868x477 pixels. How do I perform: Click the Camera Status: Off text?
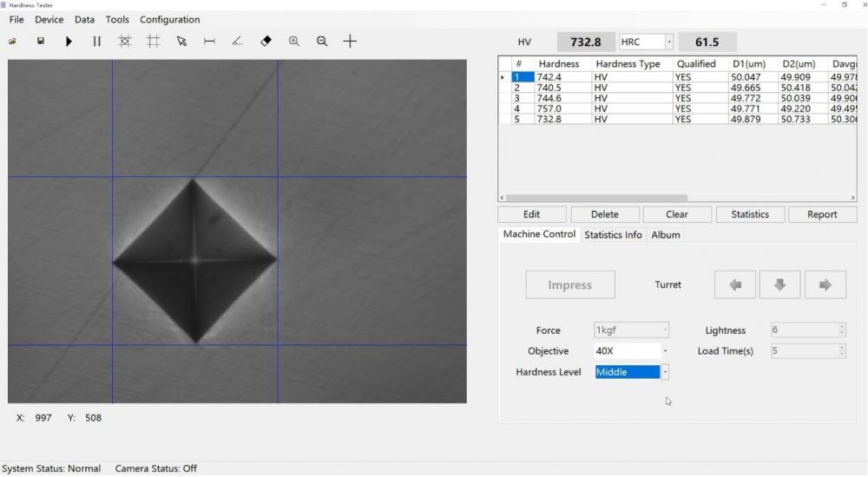pos(156,468)
